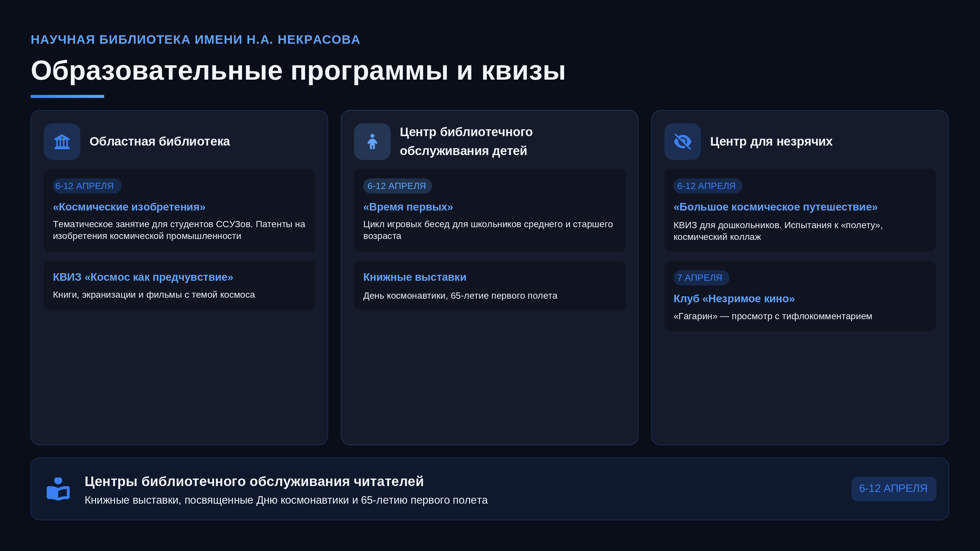The width and height of the screenshot is (980, 551).
Task: Click the Книжные выставки heading
Action: [414, 277]
